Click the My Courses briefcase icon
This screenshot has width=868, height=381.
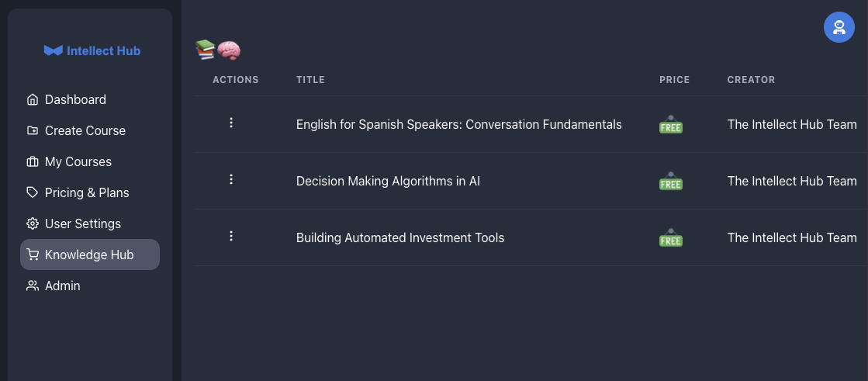point(33,161)
